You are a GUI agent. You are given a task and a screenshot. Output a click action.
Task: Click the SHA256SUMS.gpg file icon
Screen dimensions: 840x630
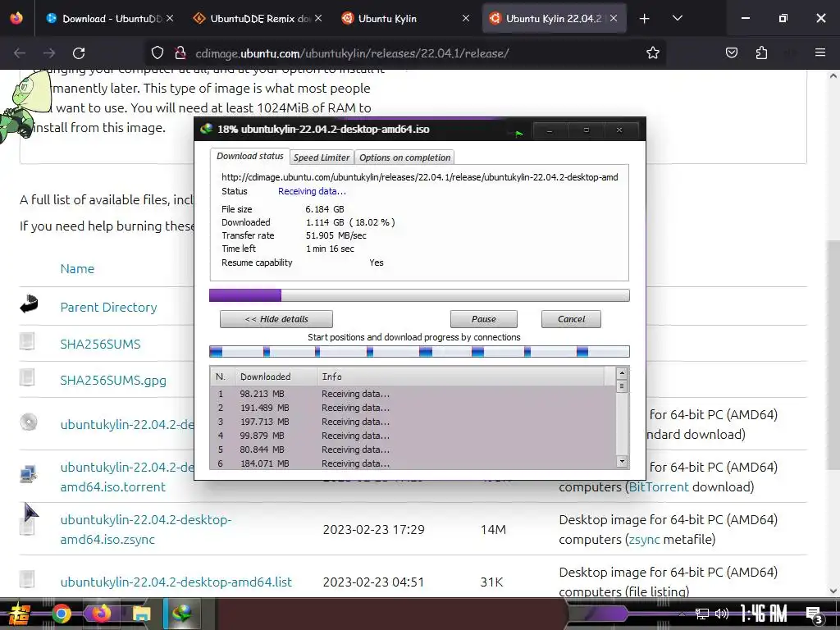(27, 377)
